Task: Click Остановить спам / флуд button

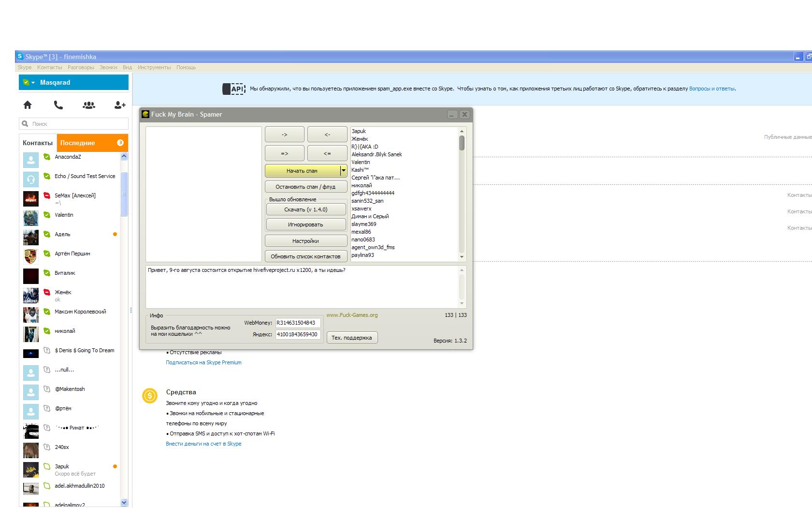Action: click(305, 187)
